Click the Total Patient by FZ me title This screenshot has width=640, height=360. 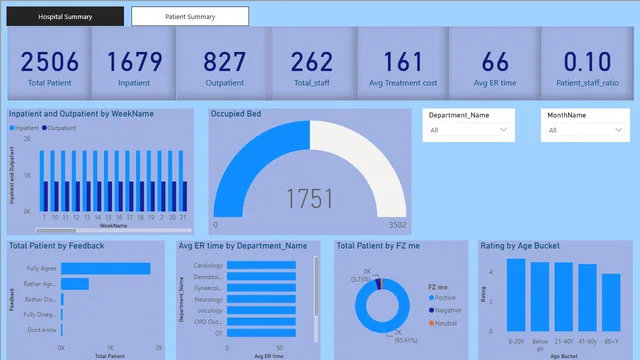pos(378,246)
